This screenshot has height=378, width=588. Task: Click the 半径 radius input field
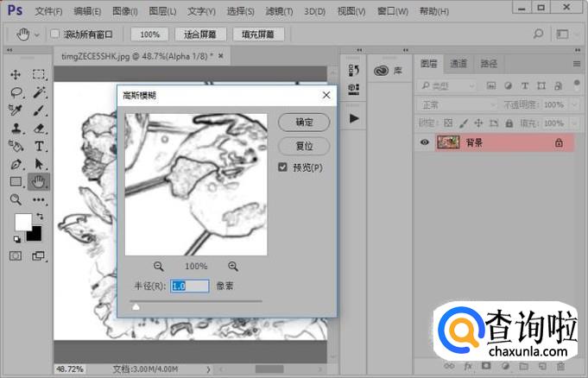pos(190,286)
